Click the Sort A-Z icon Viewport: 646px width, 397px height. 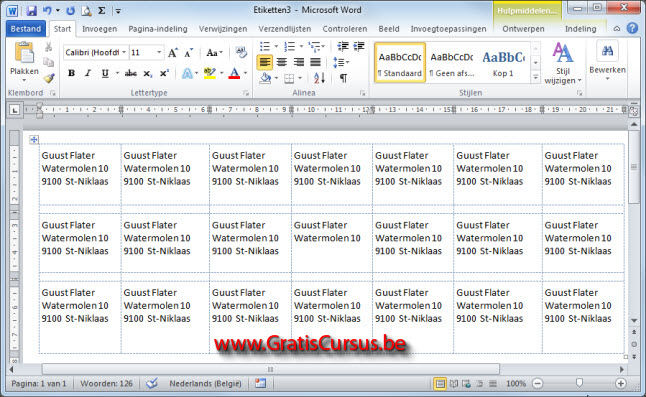point(319,78)
